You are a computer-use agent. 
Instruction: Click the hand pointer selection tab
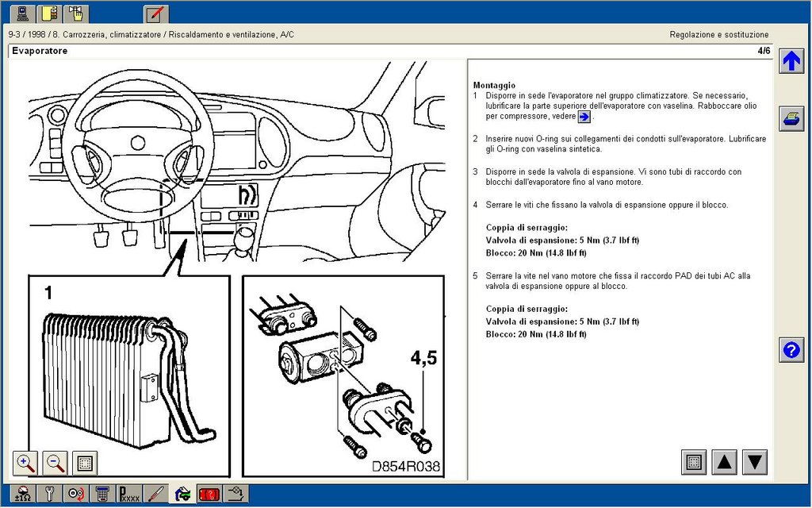pos(76,14)
